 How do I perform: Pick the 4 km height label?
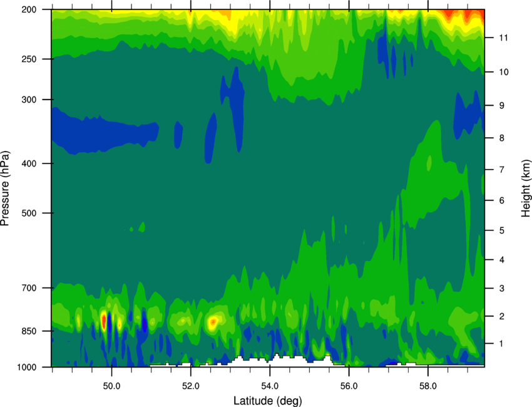(x=502, y=260)
